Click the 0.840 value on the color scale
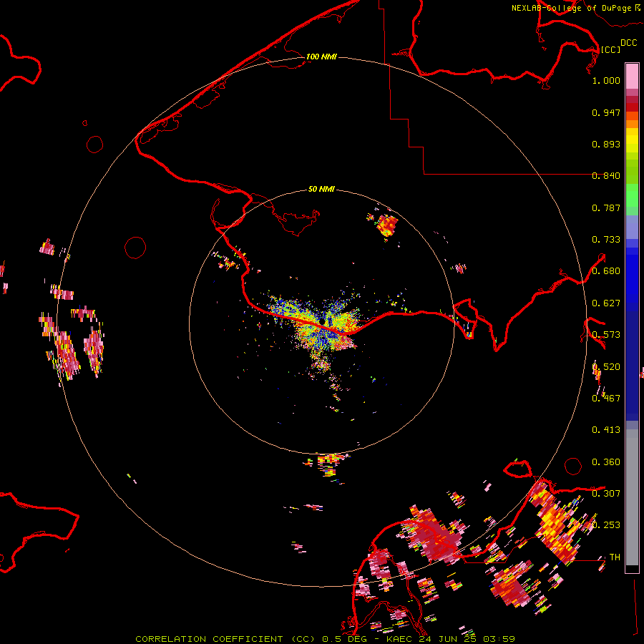The image size is (644, 644). (x=606, y=176)
